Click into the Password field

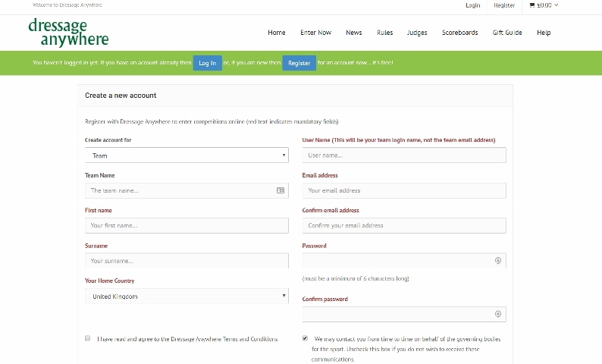pyautogui.click(x=404, y=261)
